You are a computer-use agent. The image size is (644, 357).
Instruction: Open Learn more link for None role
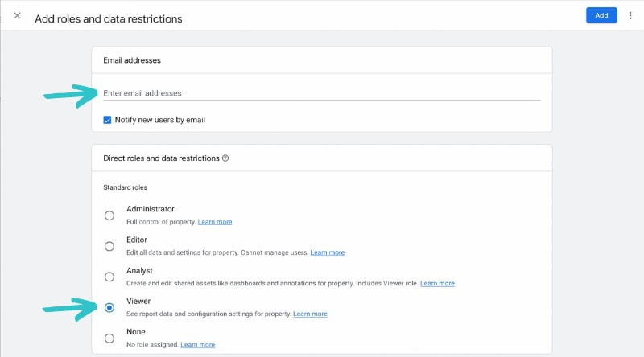(x=197, y=344)
